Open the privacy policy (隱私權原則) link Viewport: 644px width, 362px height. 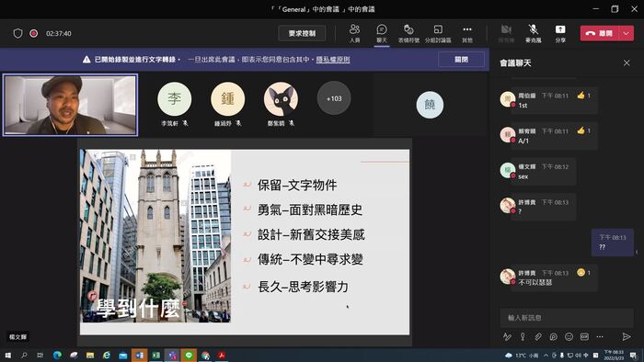point(333,60)
